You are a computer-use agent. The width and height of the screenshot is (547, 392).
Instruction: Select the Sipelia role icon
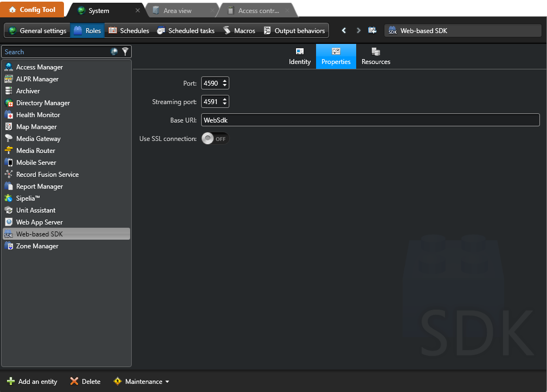point(8,198)
